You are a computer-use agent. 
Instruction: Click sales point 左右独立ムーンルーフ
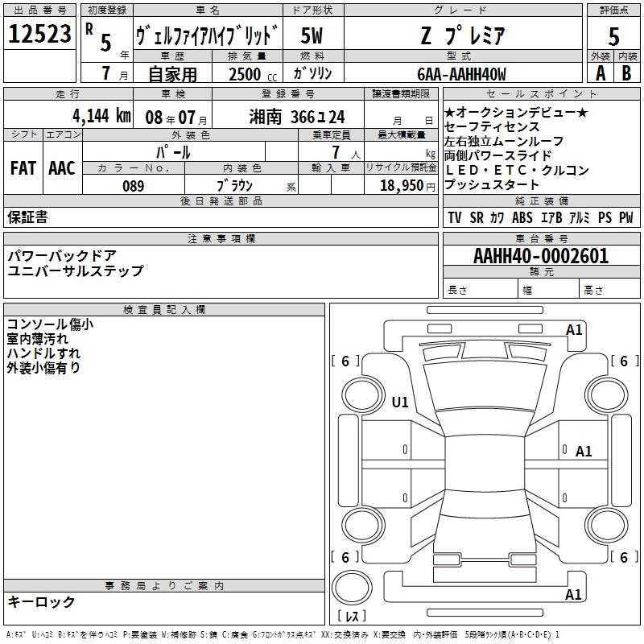point(504,141)
